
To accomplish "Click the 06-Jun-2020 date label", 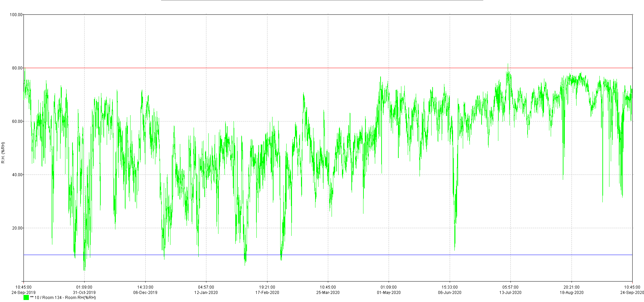I will click(x=450, y=293).
